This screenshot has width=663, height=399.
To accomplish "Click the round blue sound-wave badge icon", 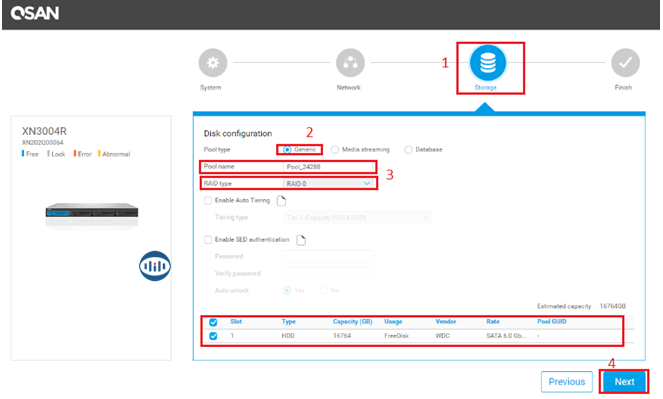I will coord(155,266).
